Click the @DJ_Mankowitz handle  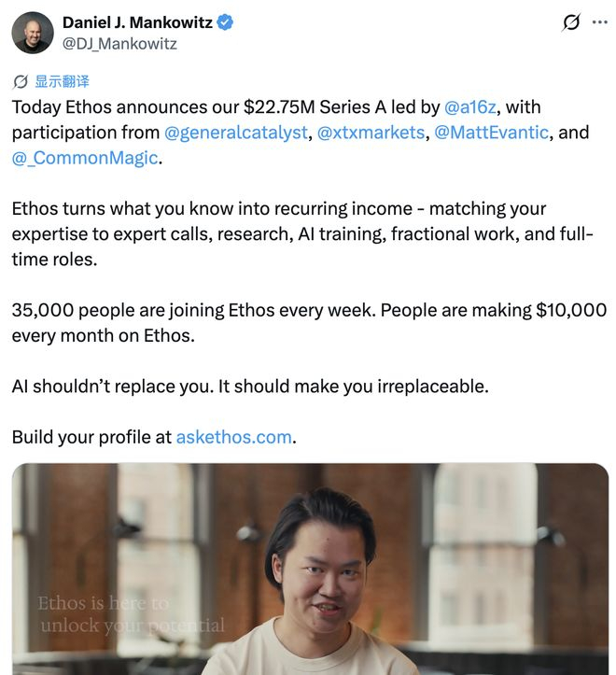(119, 44)
